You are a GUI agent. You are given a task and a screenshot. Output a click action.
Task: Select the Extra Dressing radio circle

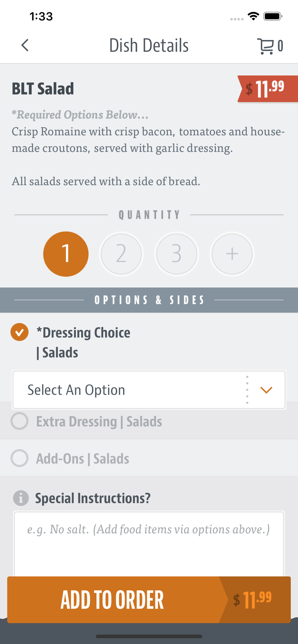(x=20, y=421)
